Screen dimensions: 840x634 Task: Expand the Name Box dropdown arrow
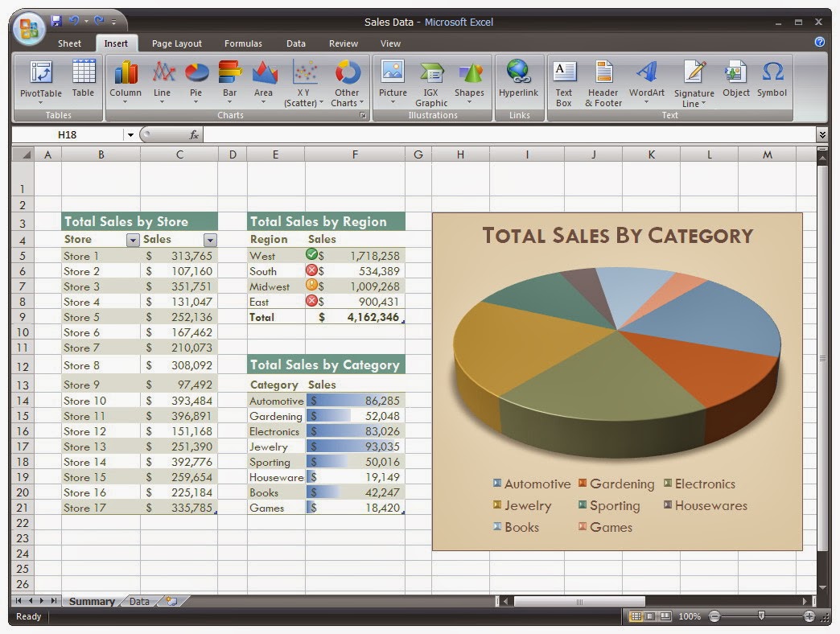click(x=130, y=135)
